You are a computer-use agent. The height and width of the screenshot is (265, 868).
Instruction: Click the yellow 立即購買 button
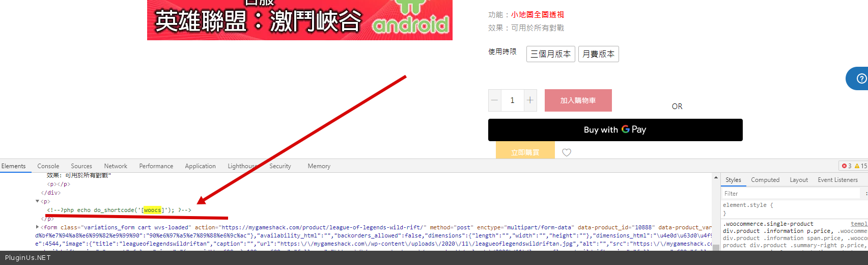(x=525, y=151)
